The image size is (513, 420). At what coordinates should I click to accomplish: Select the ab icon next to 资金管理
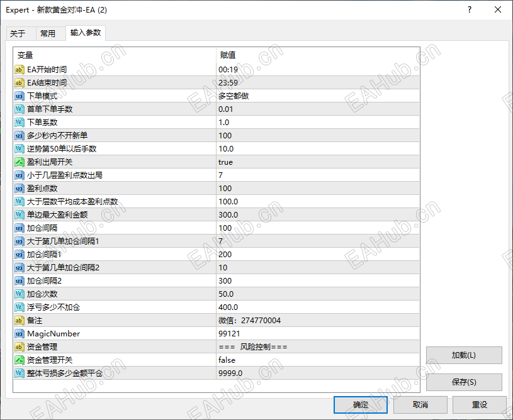pos(19,347)
